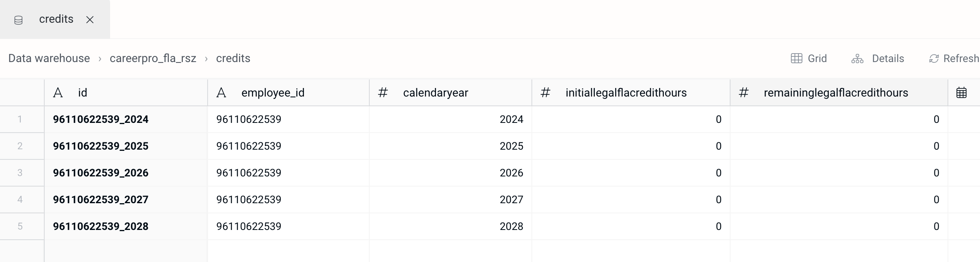Click the credits breadcrumb item
980x262 pixels.
tap(233, 58)
